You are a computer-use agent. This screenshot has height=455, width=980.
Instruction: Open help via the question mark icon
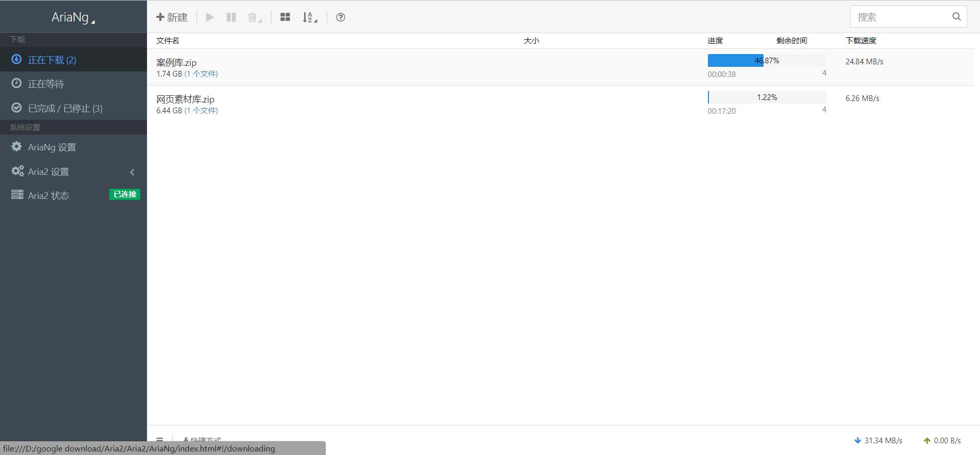click(x=340, y=17)
